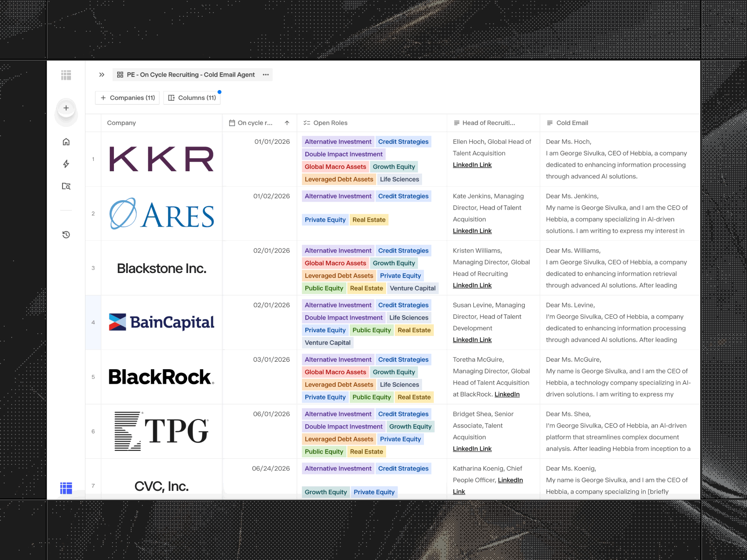Click the Head of Recruiti... column header
The width and height of the screenshot is (747, 560).
[493, 123]
